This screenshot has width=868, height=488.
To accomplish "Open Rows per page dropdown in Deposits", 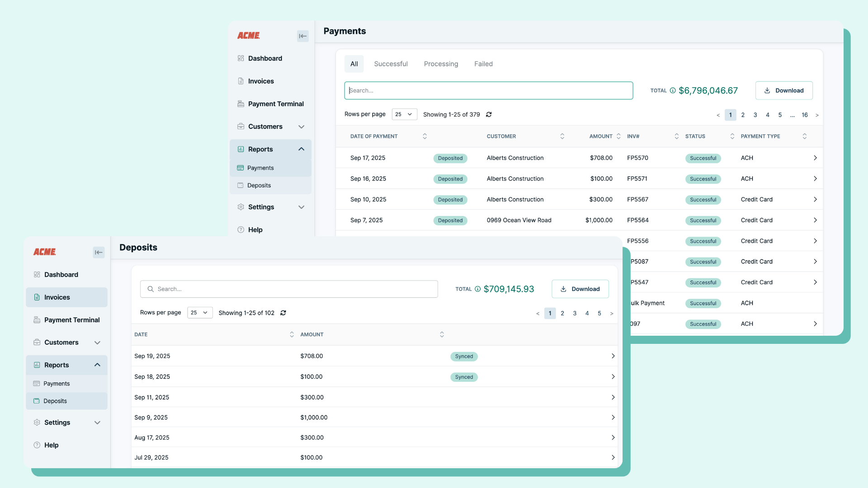I will [200, 313].
